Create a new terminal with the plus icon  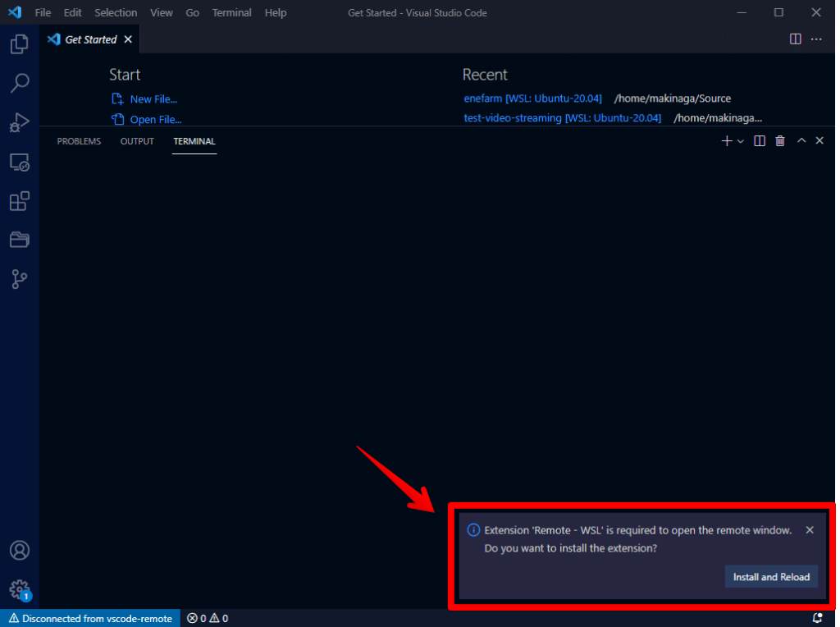(725, 140)
